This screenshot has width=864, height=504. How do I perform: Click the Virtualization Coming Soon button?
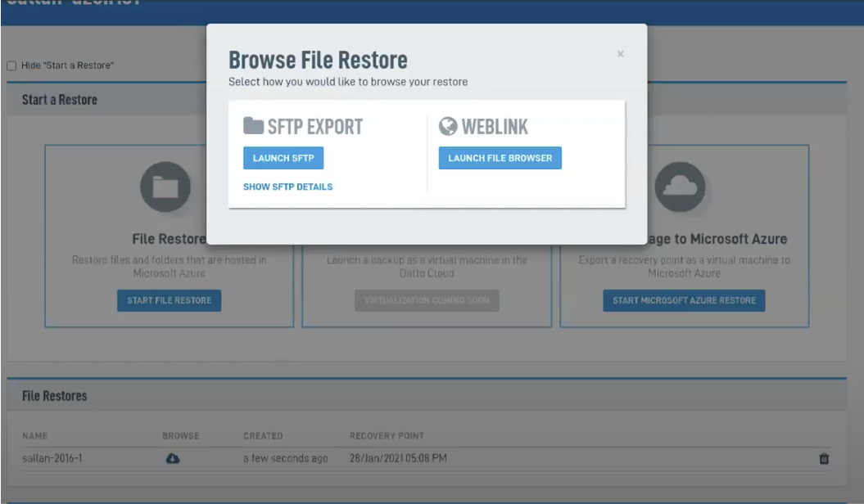[x=426, y=300]
